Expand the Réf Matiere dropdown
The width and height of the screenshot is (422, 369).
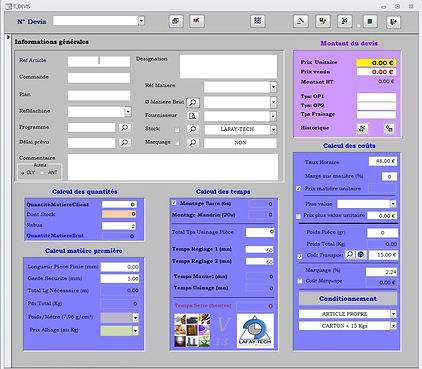tap(273, 87)
